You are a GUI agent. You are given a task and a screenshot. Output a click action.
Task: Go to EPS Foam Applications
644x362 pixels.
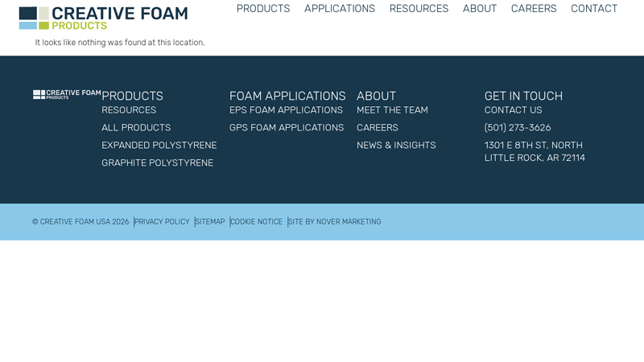click(x=286, y=110)
